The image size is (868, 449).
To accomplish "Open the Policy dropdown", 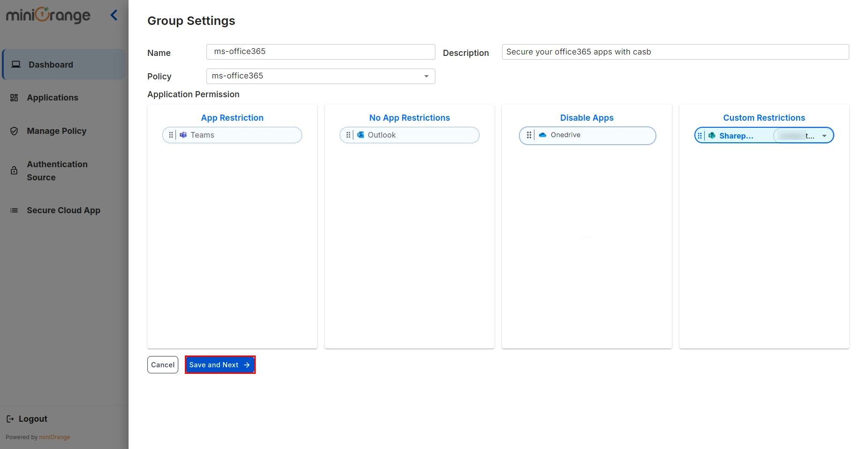I will (x=320, y=76).
